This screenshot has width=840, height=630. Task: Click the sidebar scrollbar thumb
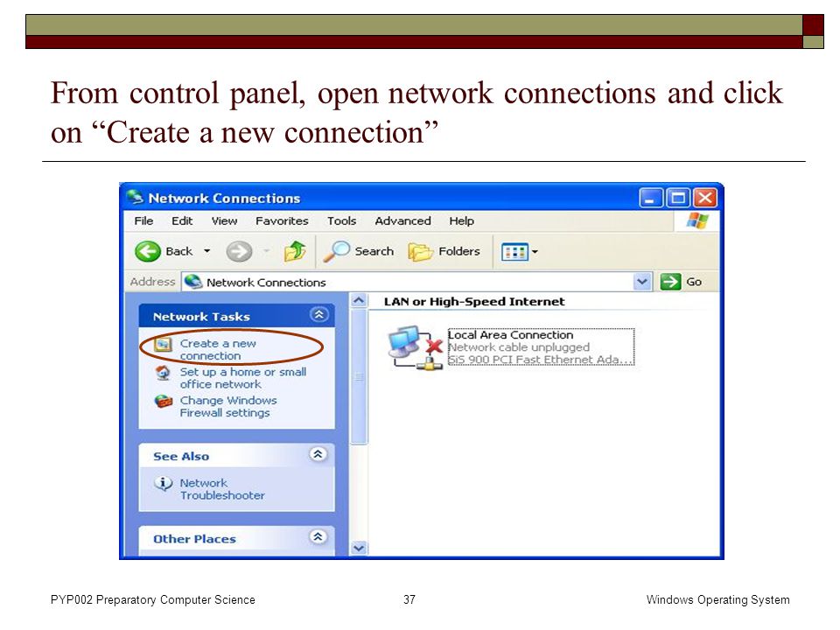(x=359, y=376)
